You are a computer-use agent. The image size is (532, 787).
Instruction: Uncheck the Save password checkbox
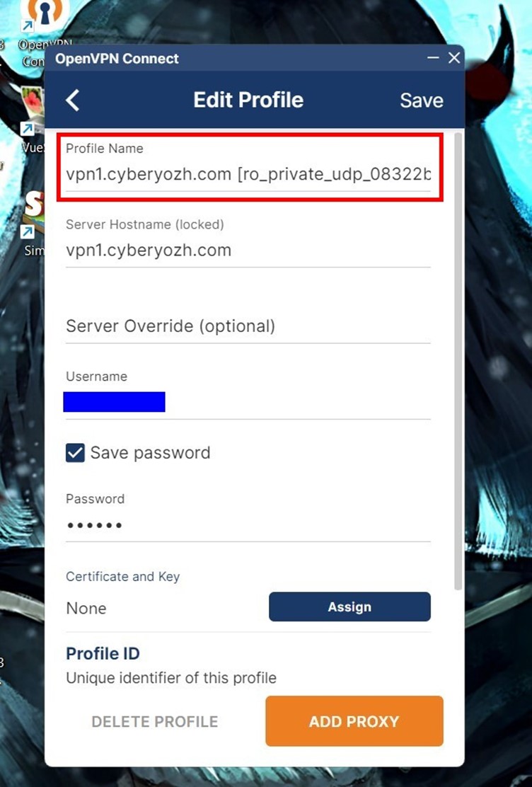[74, 452]
